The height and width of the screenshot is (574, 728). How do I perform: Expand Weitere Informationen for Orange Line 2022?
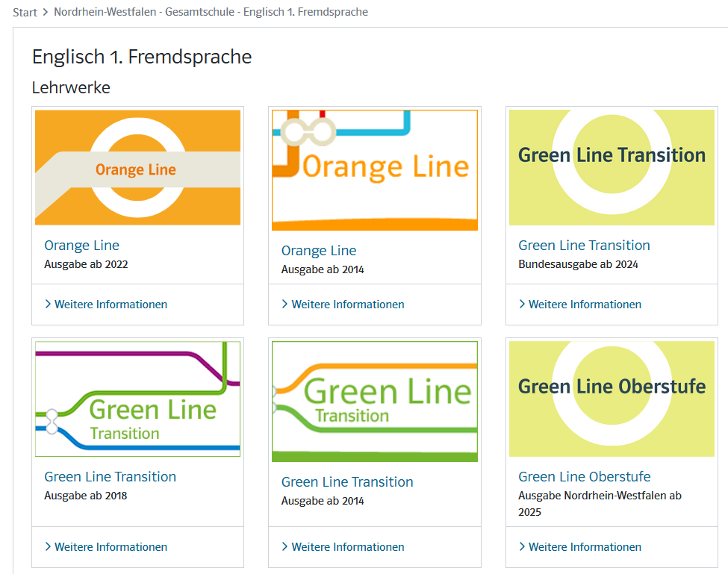[106, 305]
